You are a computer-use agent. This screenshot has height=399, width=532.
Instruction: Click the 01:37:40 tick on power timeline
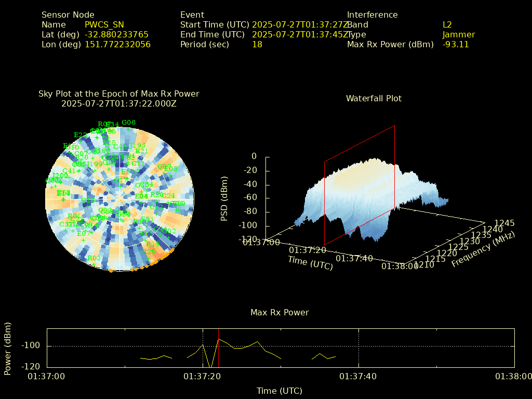pyautogui.click(x=358, y=376)
